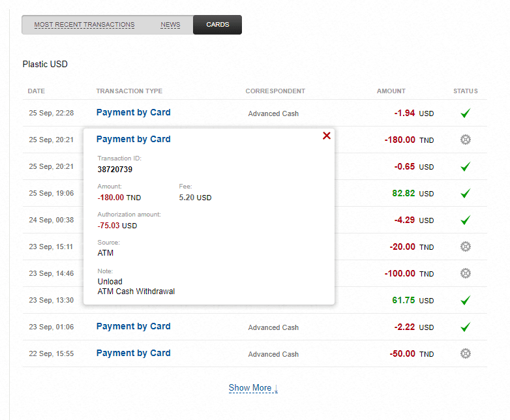Expand the list with Show More
The height and width of the screenshot is (420, 510).
click(x=253, y=388)
